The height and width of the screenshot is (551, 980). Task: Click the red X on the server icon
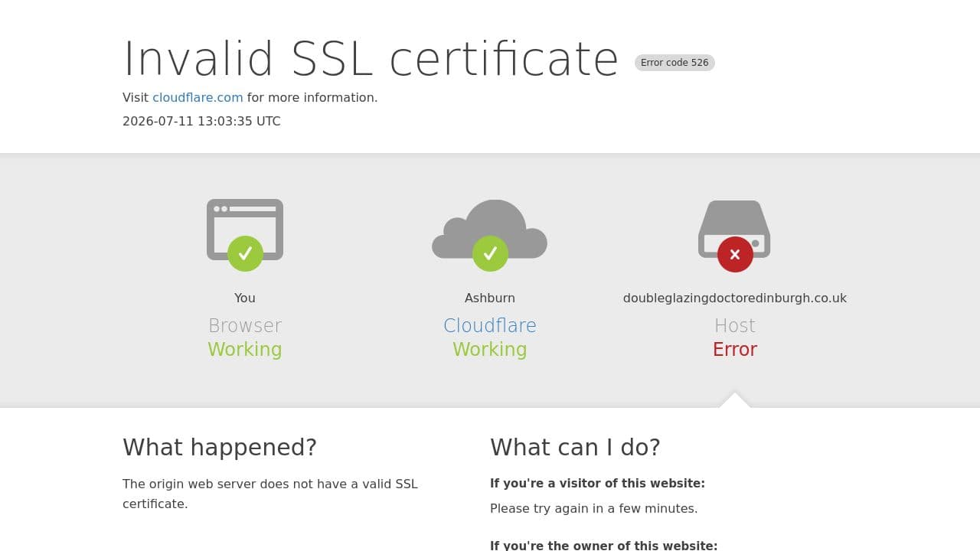735,254
